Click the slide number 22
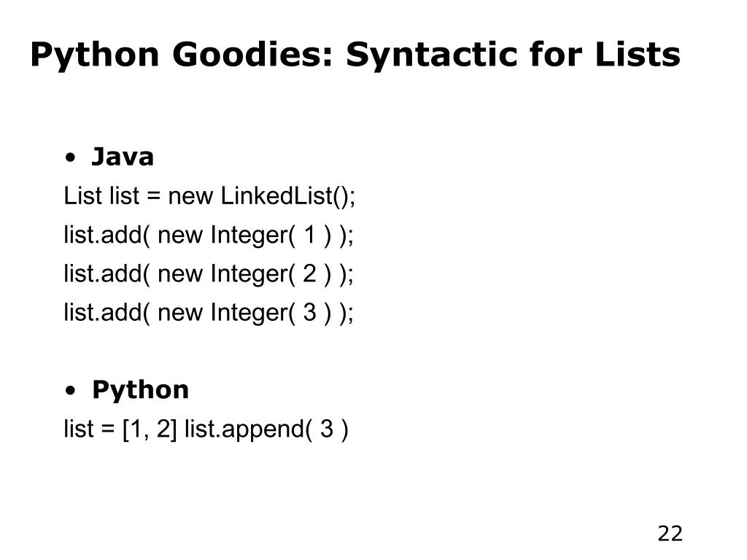The height and width of the screenshot is (560, 747). (670, 534)
